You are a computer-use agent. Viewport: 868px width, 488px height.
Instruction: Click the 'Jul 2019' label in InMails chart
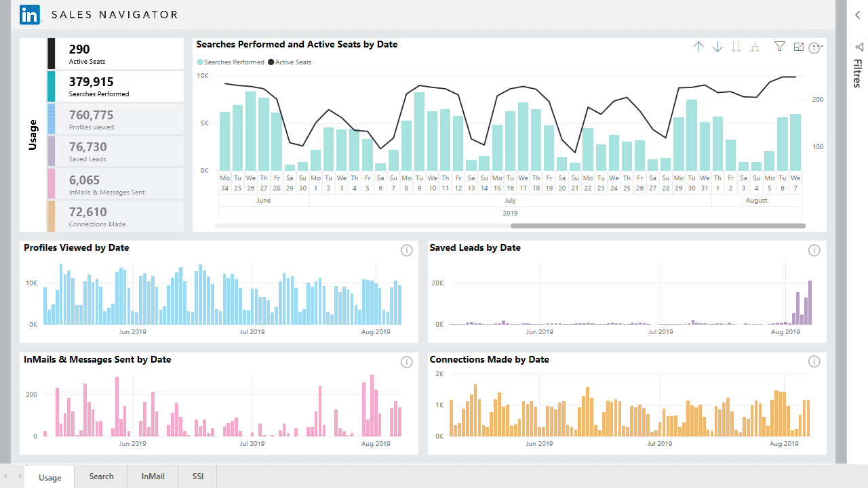[252, 444]
